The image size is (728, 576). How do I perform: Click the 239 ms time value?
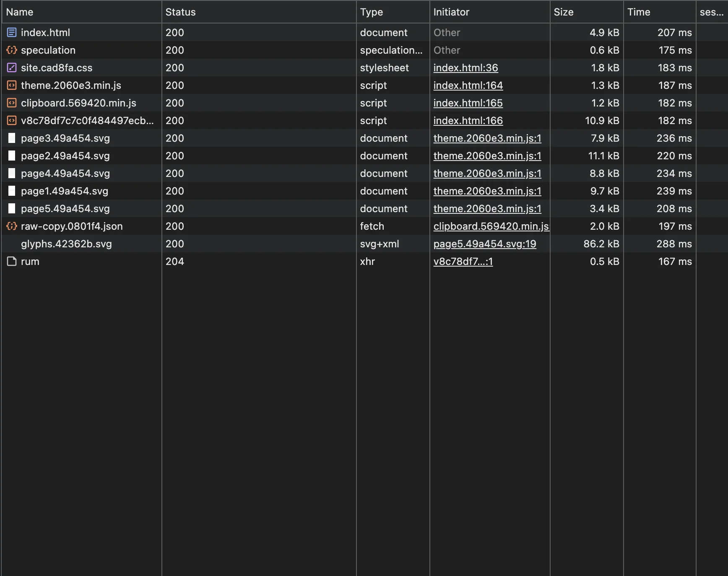[x=675, y=191]
